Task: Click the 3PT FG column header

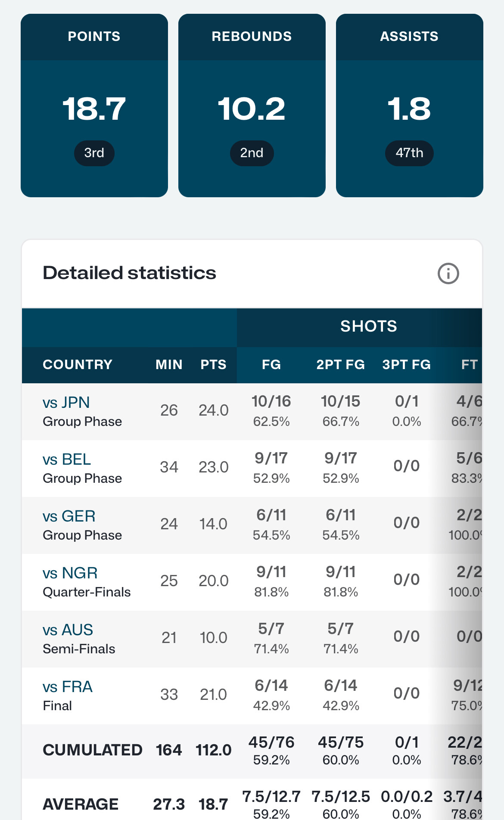Action: click(407, 365)
